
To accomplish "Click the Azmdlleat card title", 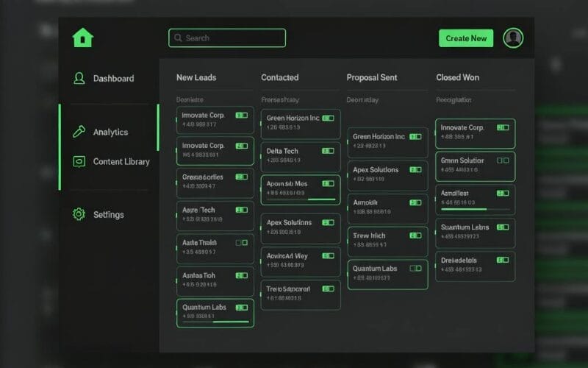I will (x=454, y=194).
